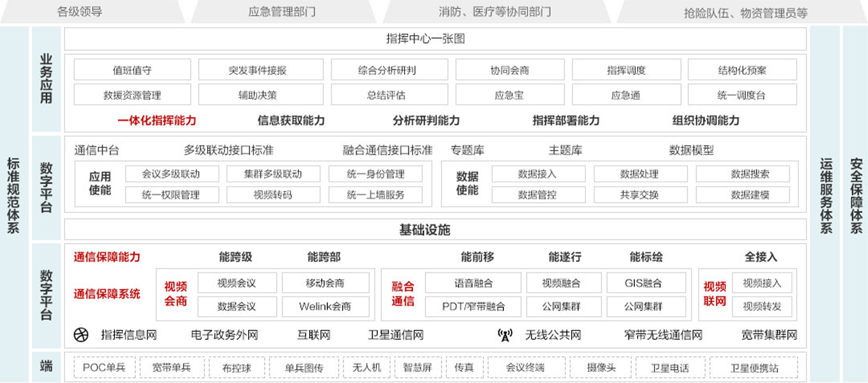This screenshot has width=868, height=383.
Task: Select the 数据处理 box
Action: point(640,174)
